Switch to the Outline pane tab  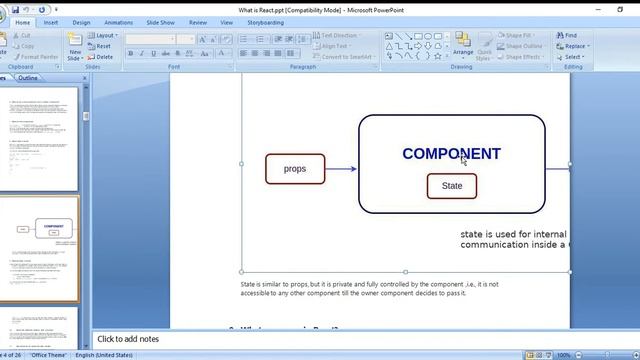point(28,78)
